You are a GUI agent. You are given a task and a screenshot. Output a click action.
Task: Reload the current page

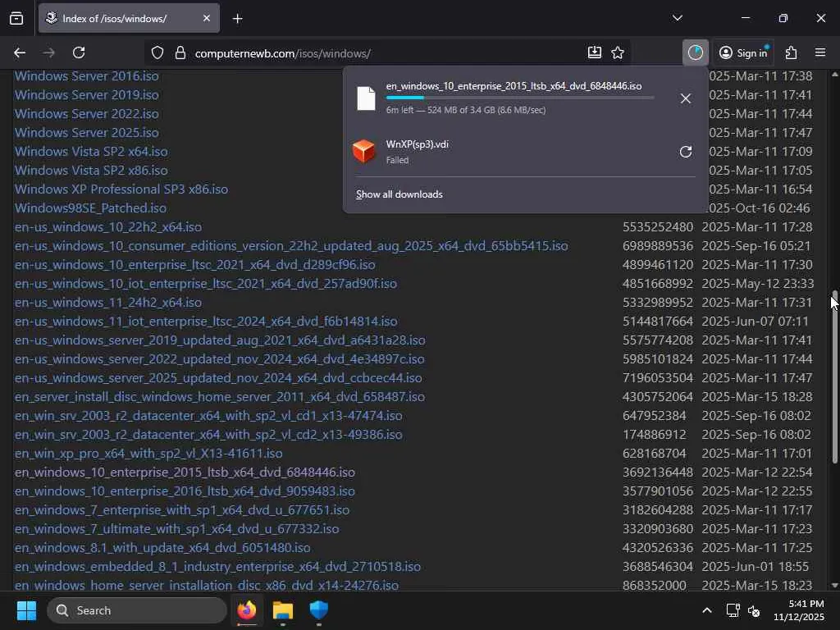79,52
